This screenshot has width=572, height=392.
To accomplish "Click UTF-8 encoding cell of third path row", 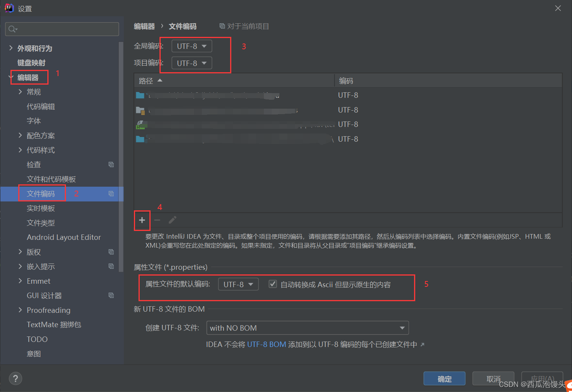I will [348, 124].
